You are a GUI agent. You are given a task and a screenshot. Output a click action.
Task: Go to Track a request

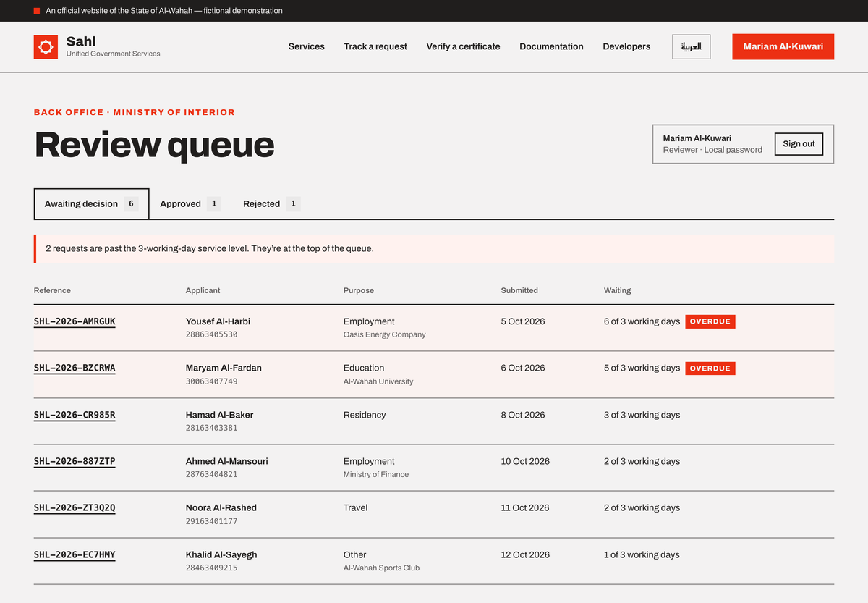coord(375,46)
